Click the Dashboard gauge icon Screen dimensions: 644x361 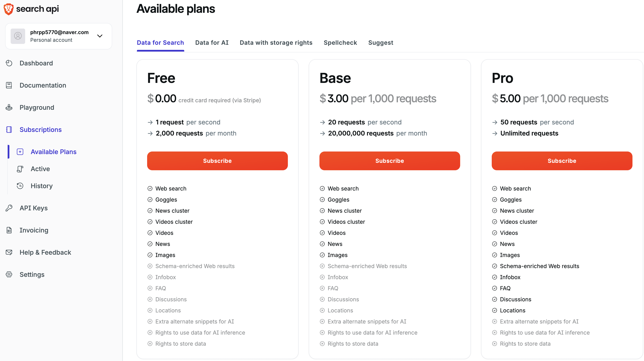click(x=9, y=63)
